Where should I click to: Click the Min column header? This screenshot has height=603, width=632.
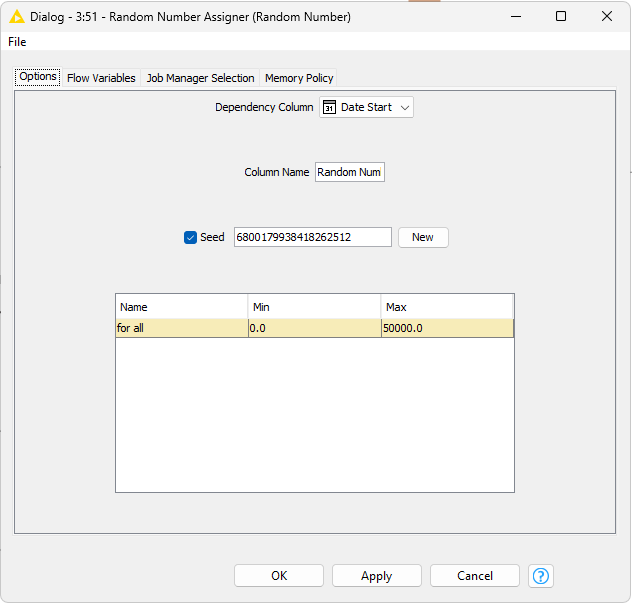pos(314,307)
